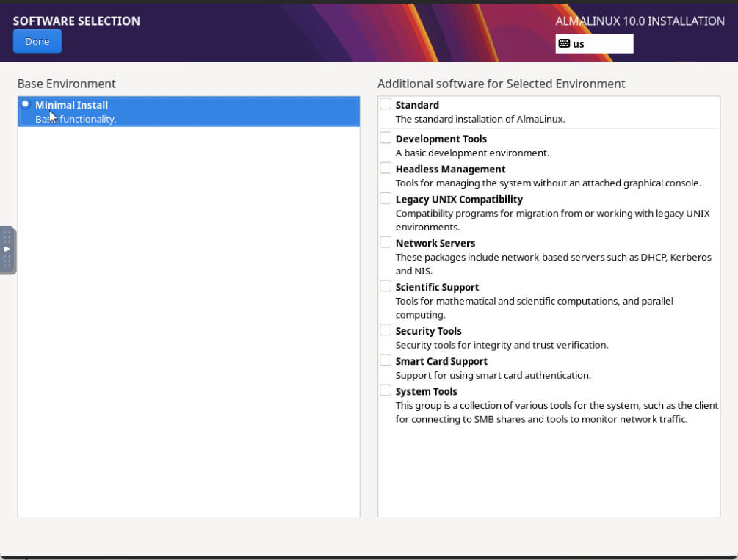
Task: Click the Minimal Install label
Action: tap(71, 105)
